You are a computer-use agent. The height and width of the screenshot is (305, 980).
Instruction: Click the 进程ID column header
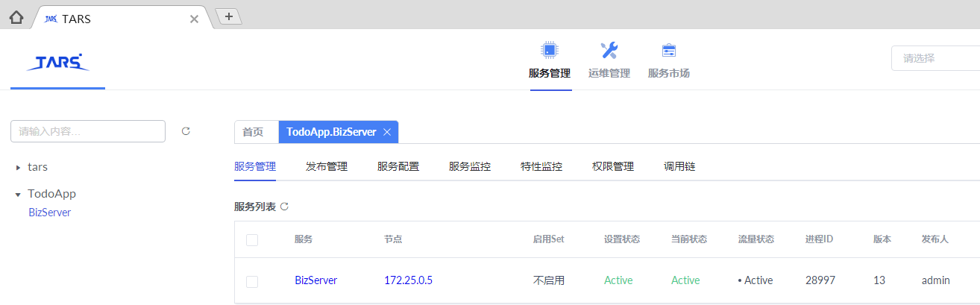pos(819,239)
